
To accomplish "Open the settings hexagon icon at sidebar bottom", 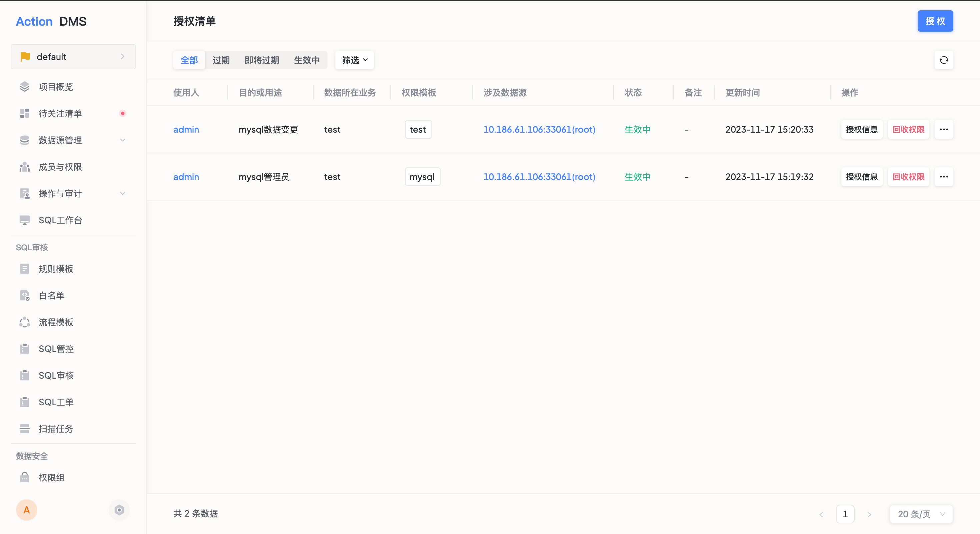I will [x=119, y=510].
